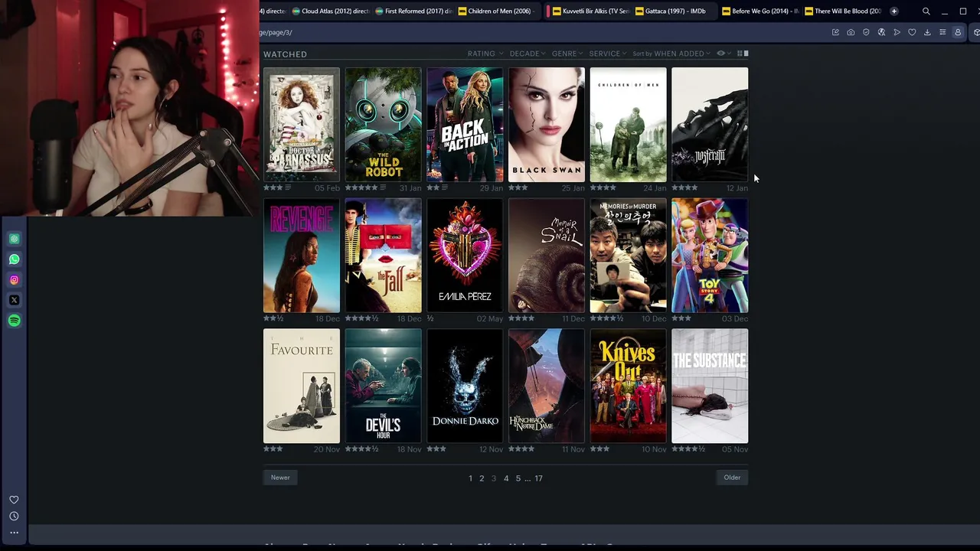This screenshot has height=551, width=980.
Task: Open Instagram in the sidebar
Action: 14,280
